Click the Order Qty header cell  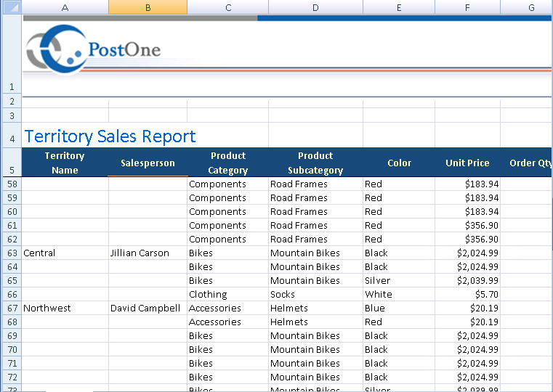point(527,163)
